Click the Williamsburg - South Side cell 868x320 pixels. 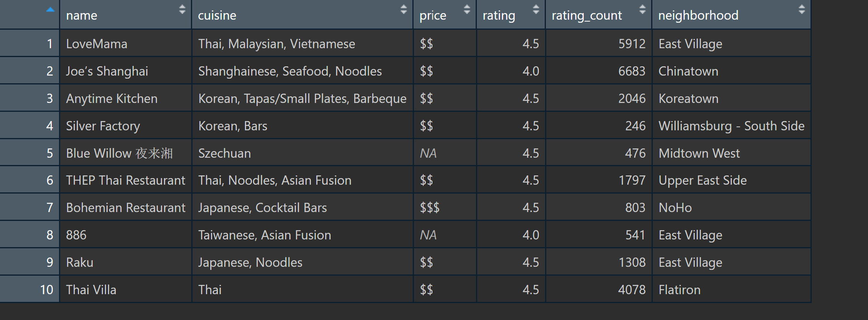coord(731,126)
